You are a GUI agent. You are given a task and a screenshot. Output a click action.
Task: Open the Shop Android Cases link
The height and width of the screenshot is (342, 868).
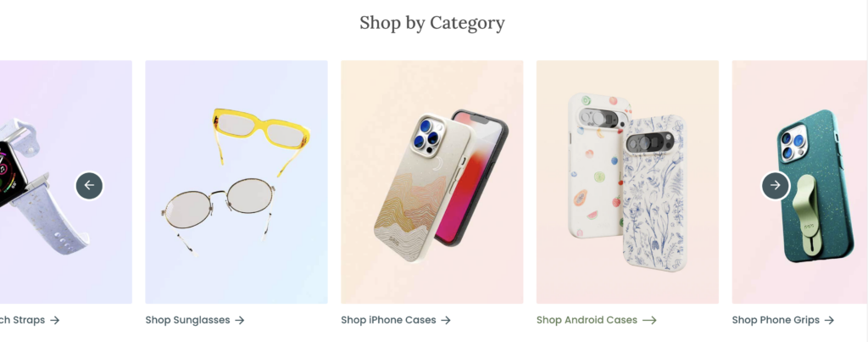(x=596, y=320)
